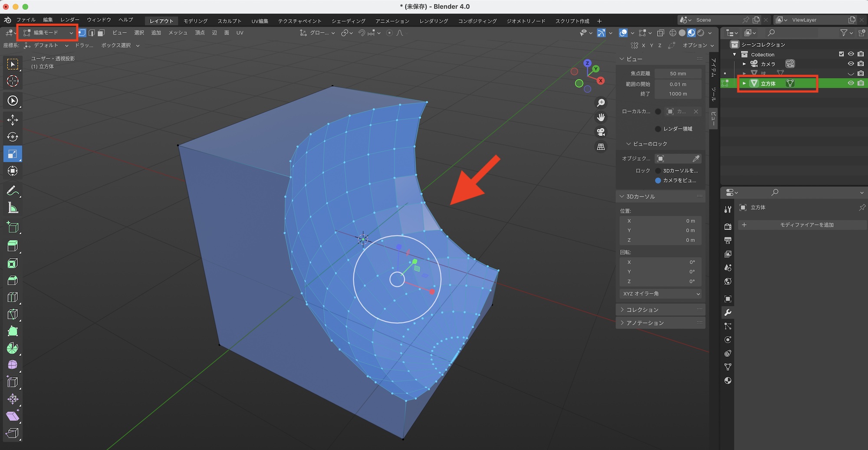Switch to orthographic grid view icon
The image size is (868, 450).
(601, 147)
